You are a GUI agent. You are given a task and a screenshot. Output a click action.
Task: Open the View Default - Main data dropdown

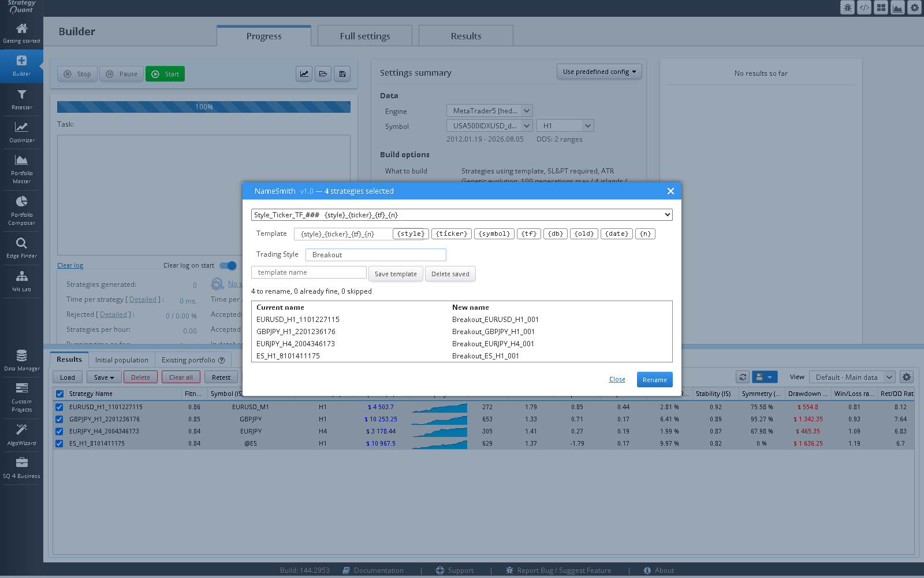point(852,377)
